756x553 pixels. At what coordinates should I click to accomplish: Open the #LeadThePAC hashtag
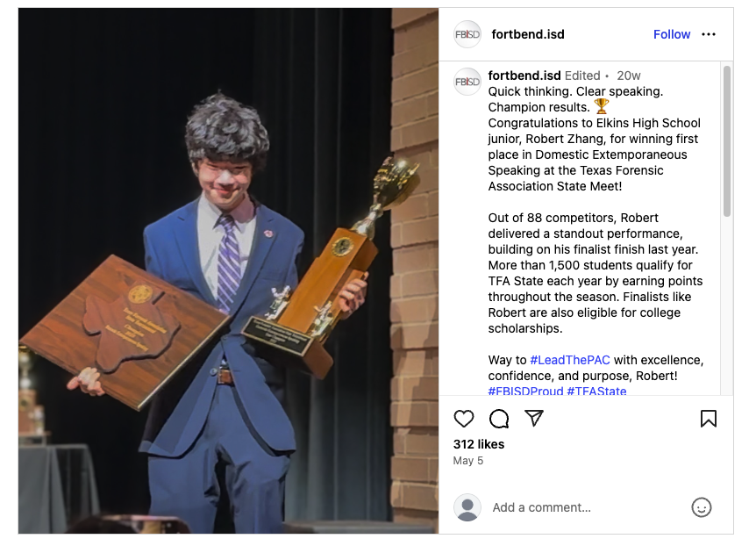(x=570, y=360)
